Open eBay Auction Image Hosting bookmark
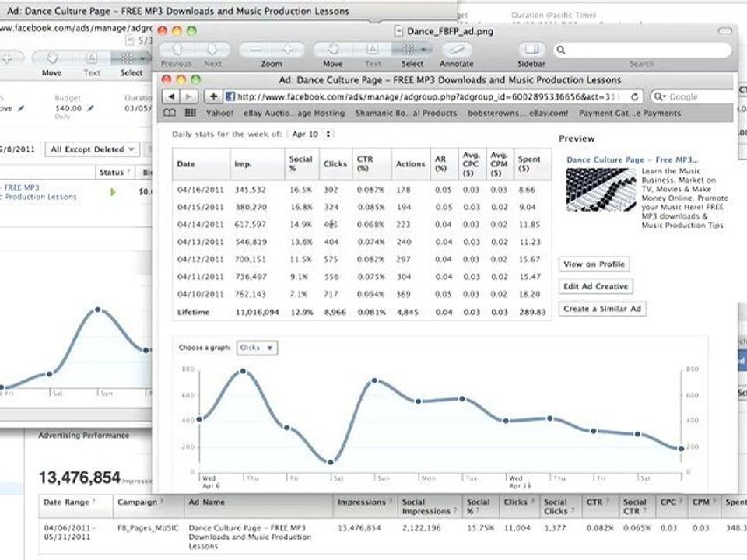747x560 pixels. coord(294,114)
